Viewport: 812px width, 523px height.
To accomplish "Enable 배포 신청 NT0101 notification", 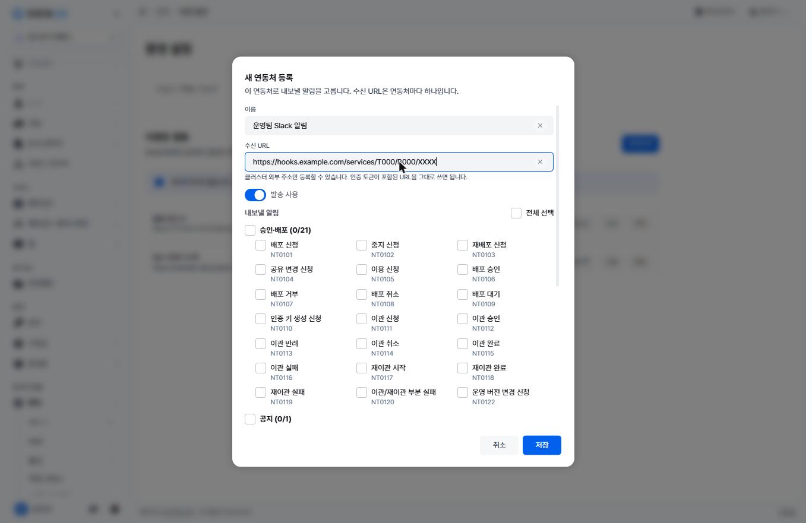I will coord(261,245).
